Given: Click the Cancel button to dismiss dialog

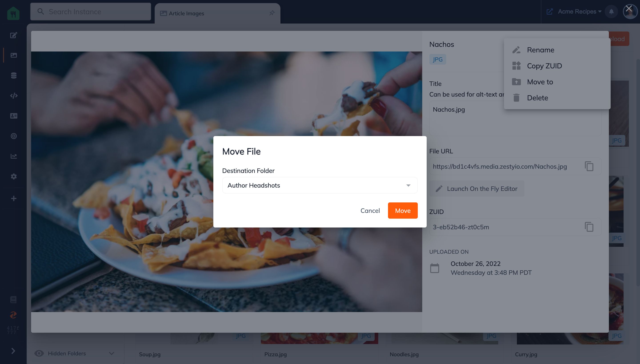Looking at the screenshot, I should pyautogui.click(x=370, y=210).
